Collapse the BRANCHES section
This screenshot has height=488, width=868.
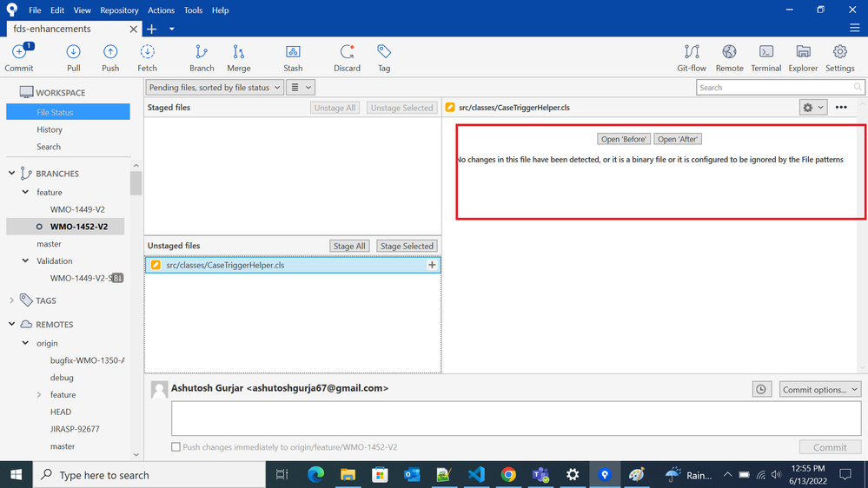pos(11,173)
